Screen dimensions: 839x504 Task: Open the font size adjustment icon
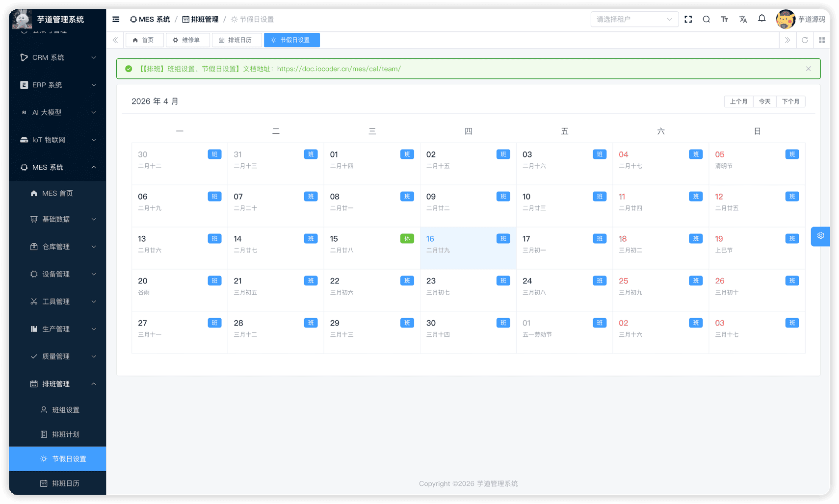coord(724,19)
